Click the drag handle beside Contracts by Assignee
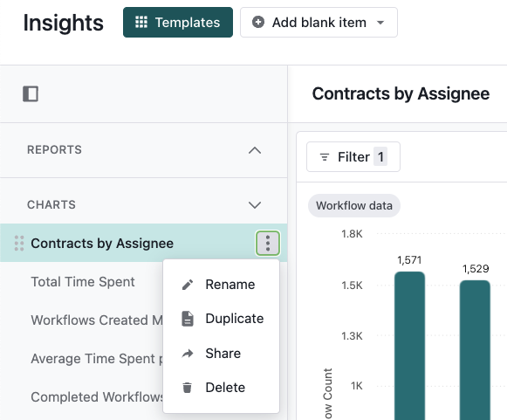This screenshot has height=420, width=507. pyautogui.click(x=19, y=244)
